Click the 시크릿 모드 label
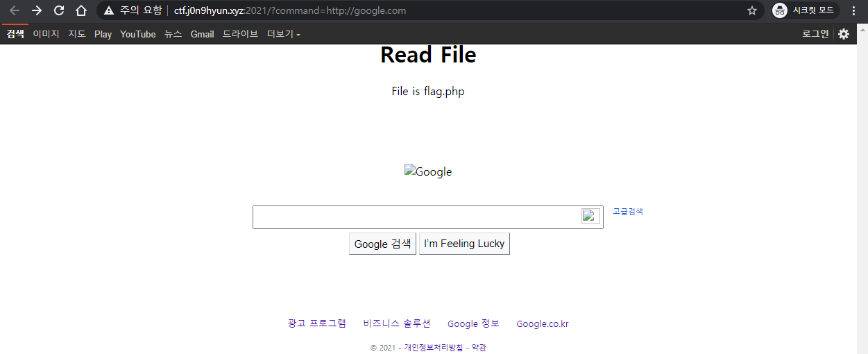This screenshot has height=354, width=868. [813, 10]
